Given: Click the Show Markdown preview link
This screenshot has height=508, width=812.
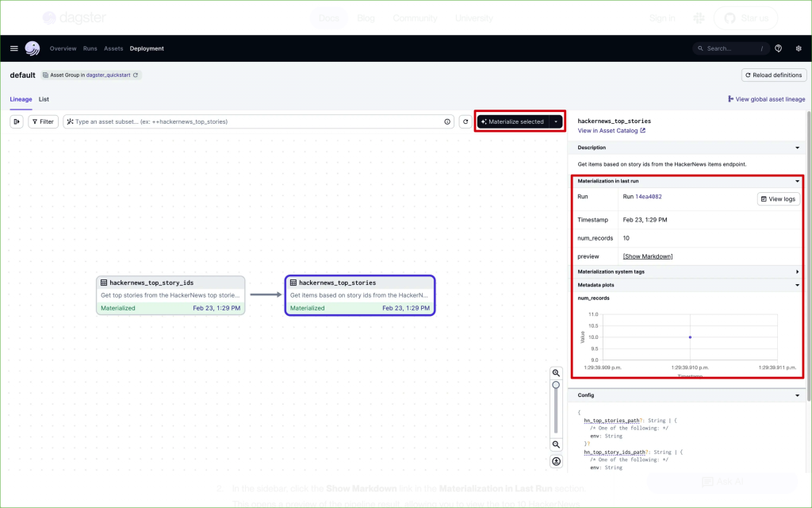Looking at the screenshot, I should coord(647,256).
